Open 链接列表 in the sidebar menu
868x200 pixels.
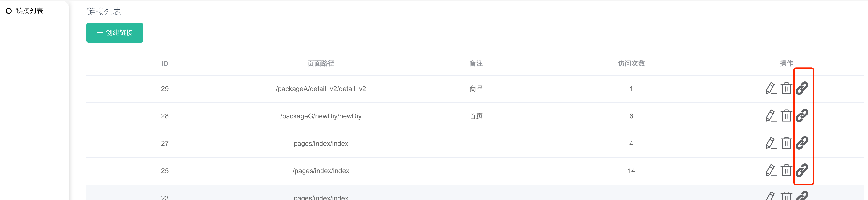30,11
